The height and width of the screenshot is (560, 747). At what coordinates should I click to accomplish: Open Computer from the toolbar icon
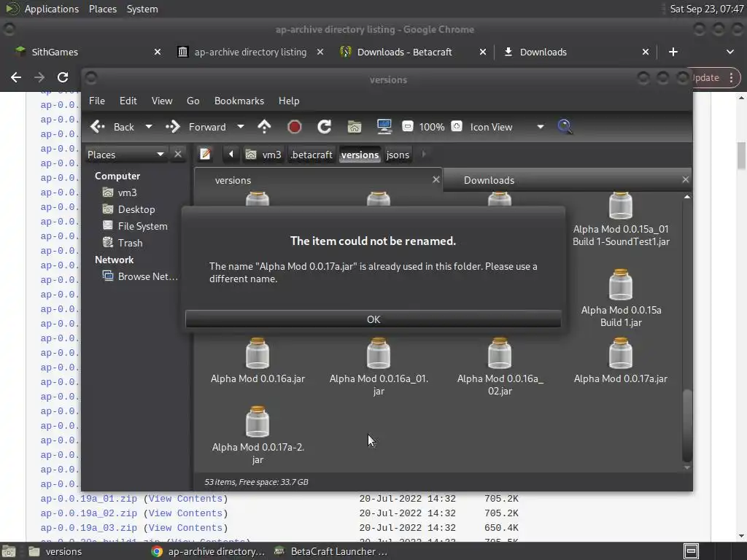[x=384, y=127]
